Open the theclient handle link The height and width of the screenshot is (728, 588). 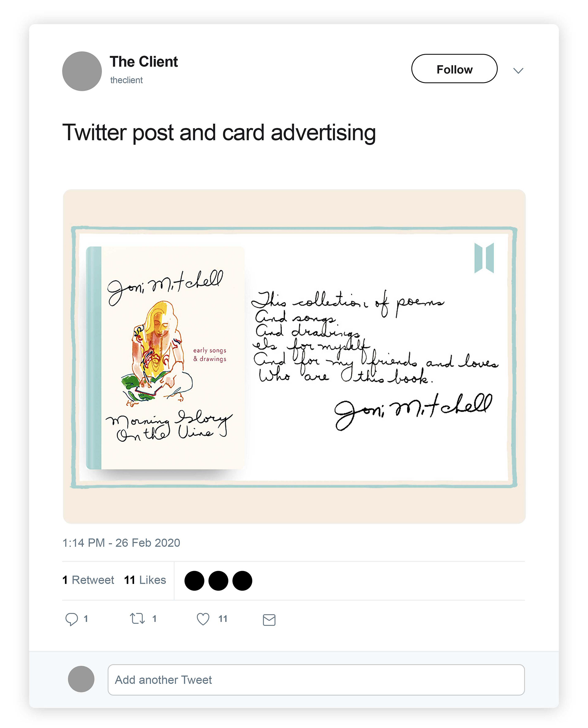point(126,80)
